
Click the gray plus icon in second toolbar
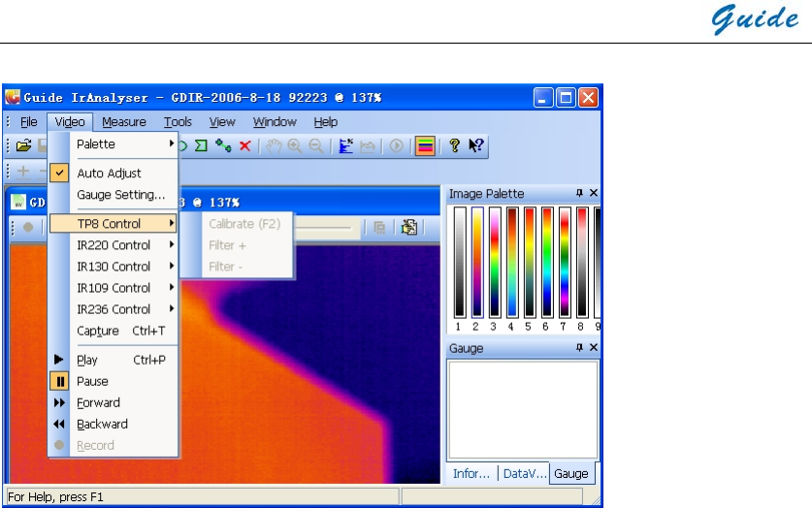tap(23, 171)
